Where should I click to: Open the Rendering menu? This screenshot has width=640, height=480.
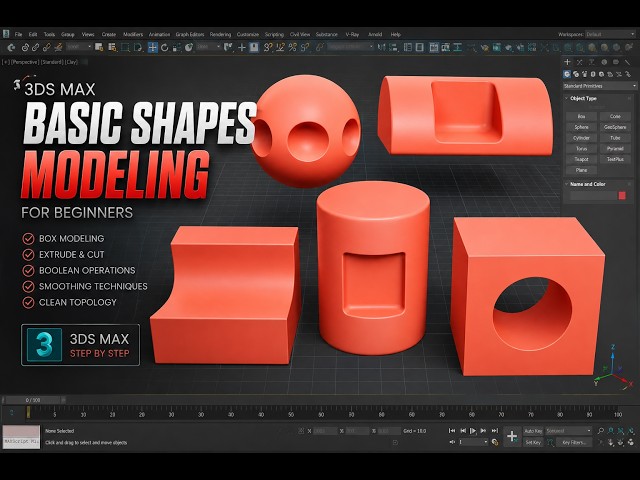(220, 34)
